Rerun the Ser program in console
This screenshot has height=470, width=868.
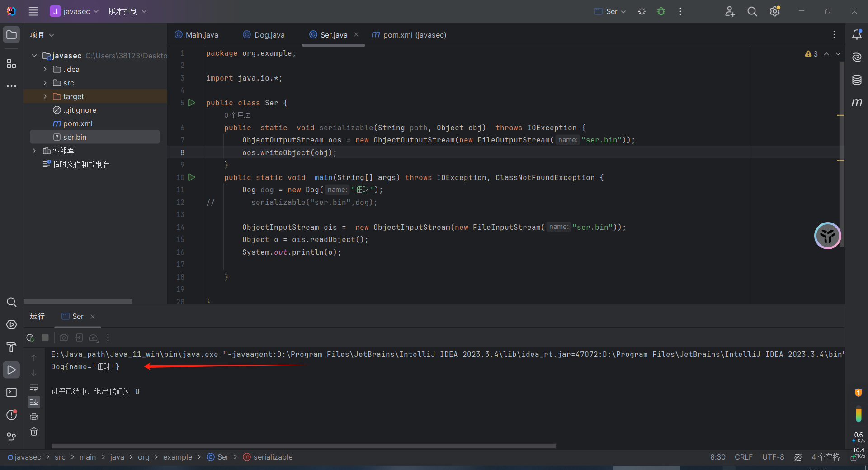[30, 337]
